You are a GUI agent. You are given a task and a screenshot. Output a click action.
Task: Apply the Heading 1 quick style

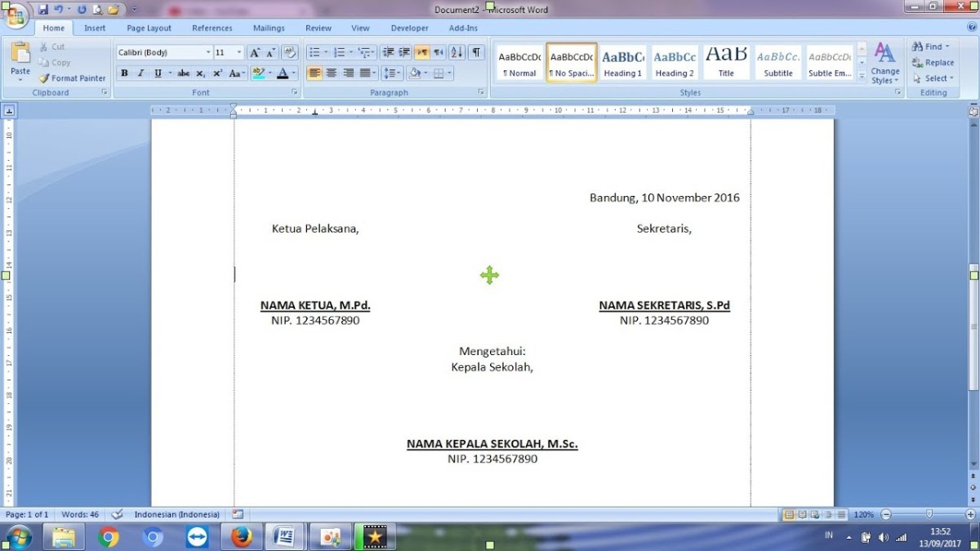coord(622,61)
